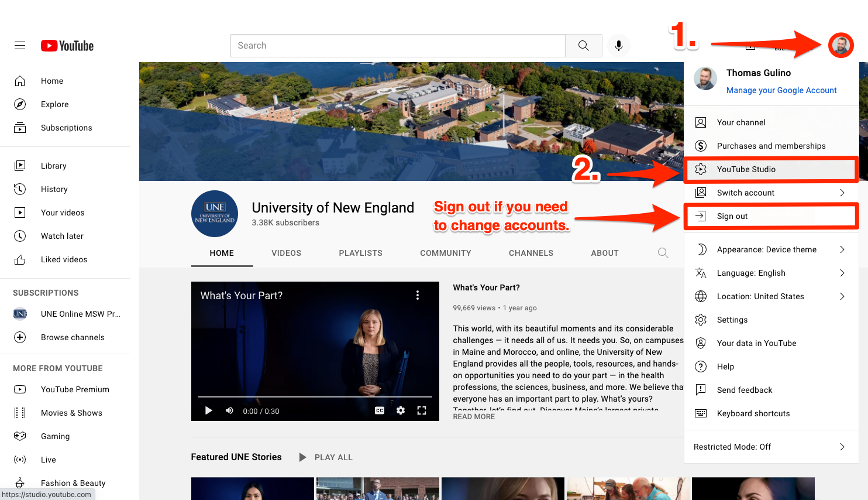Switch to the CHANNELS tab
The height and width of the screenshot is (500, 868).
[531, 253]
